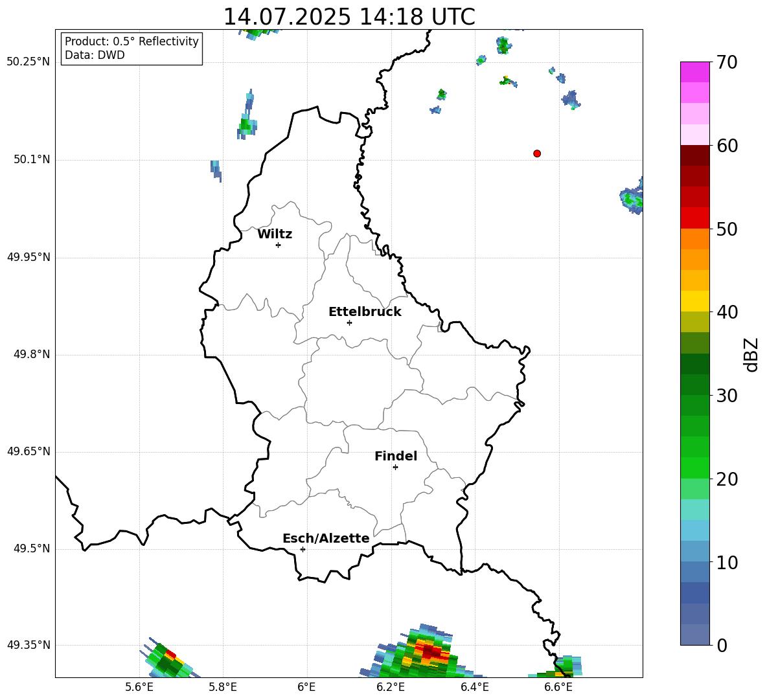
Task: Pick the dark maroon colorbar segment below 60
Action: (x=695, y=155)
